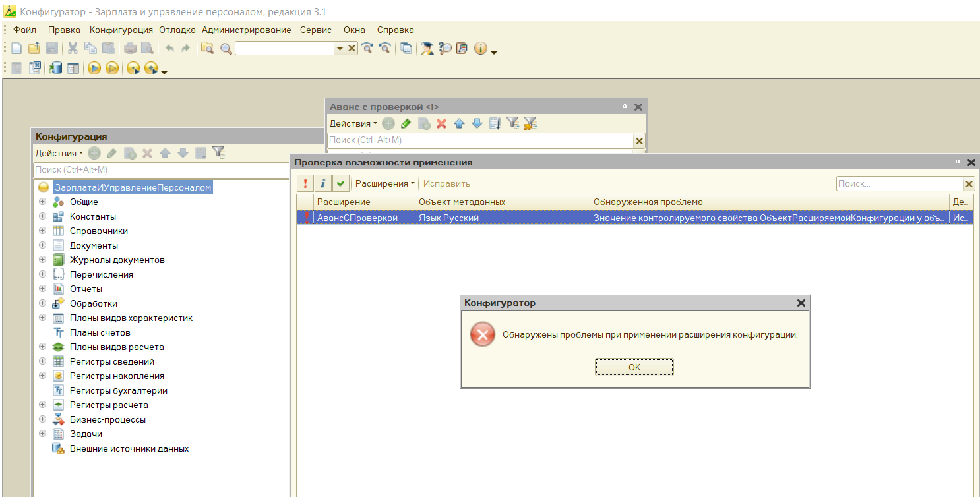Viewport: 980px width, 503px height.
Task: Click the Обнаруженная проблема column header
Action: pos(770,202)
